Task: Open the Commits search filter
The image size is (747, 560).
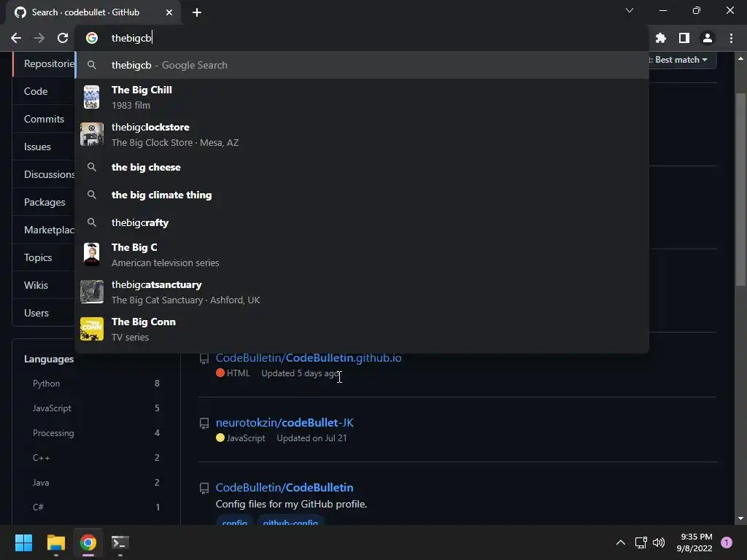Action: point(44,119)
